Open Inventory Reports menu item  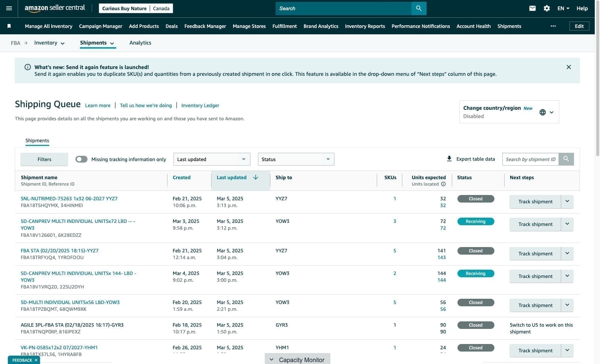coord(365,26)
